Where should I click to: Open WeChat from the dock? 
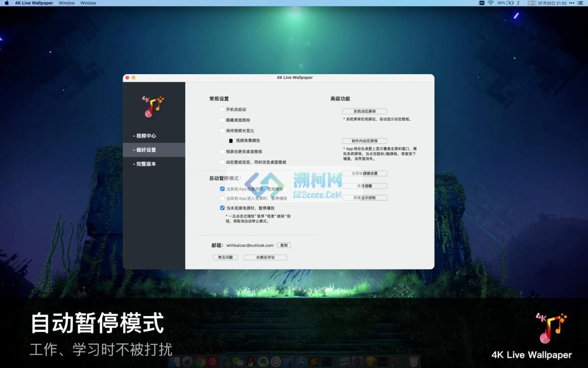pyautogui.click(x=238, y=362)
